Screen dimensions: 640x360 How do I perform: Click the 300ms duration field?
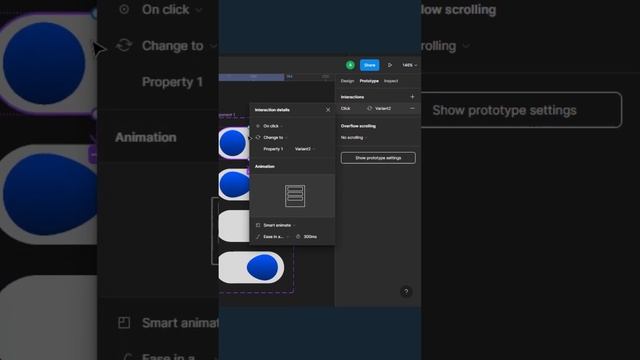310,237
